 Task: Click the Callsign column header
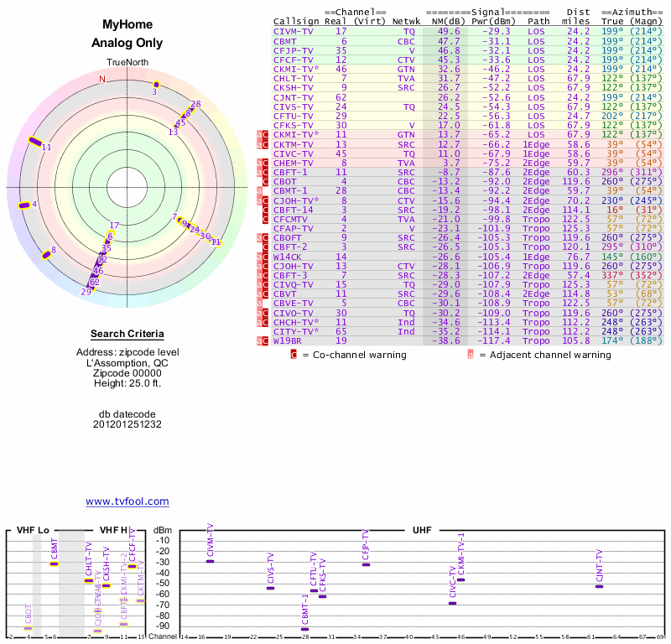pyautogui.click(x=296, y=21)
